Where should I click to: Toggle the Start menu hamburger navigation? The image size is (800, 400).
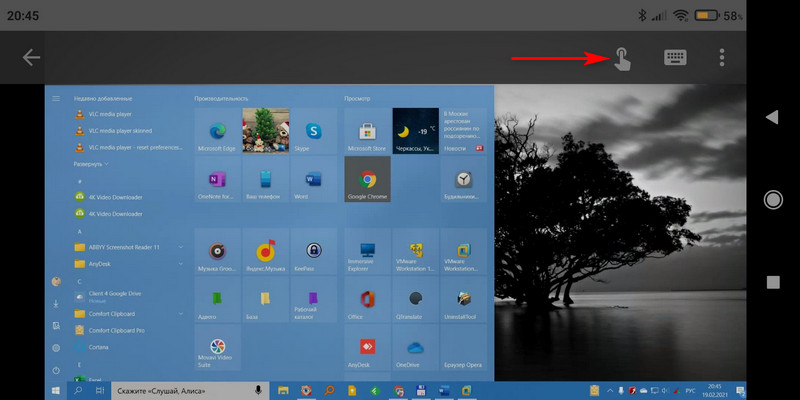point(56,99)
